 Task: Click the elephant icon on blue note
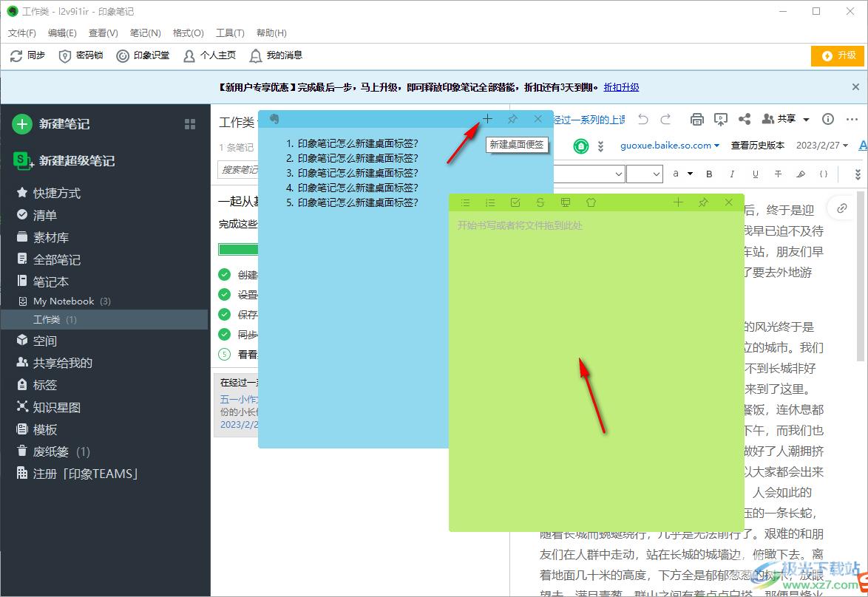(x=274, y=119)
